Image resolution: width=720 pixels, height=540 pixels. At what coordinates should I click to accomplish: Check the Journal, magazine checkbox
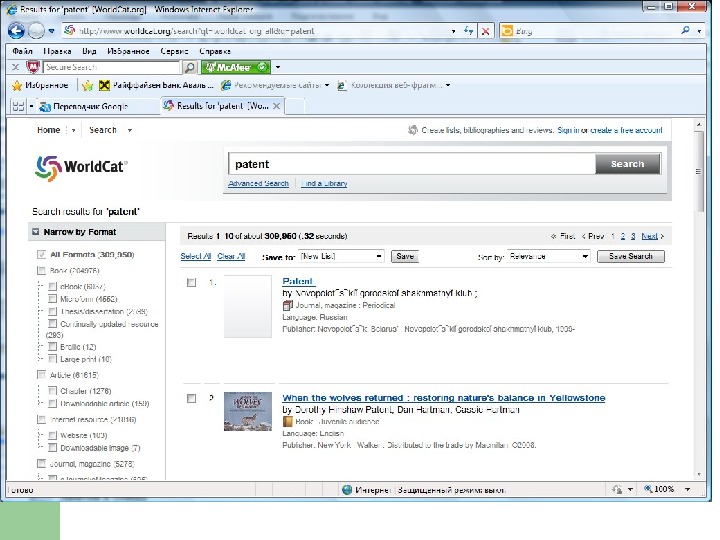tap(41, 463)
